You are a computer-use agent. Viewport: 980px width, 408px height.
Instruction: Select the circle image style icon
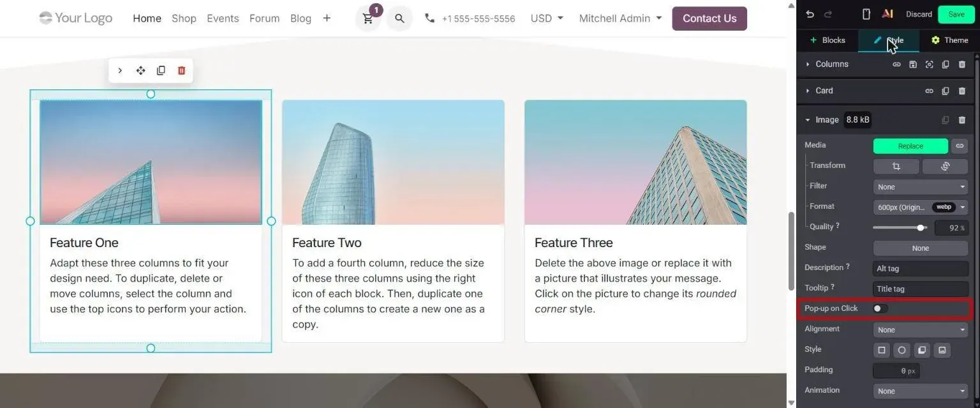902,350
